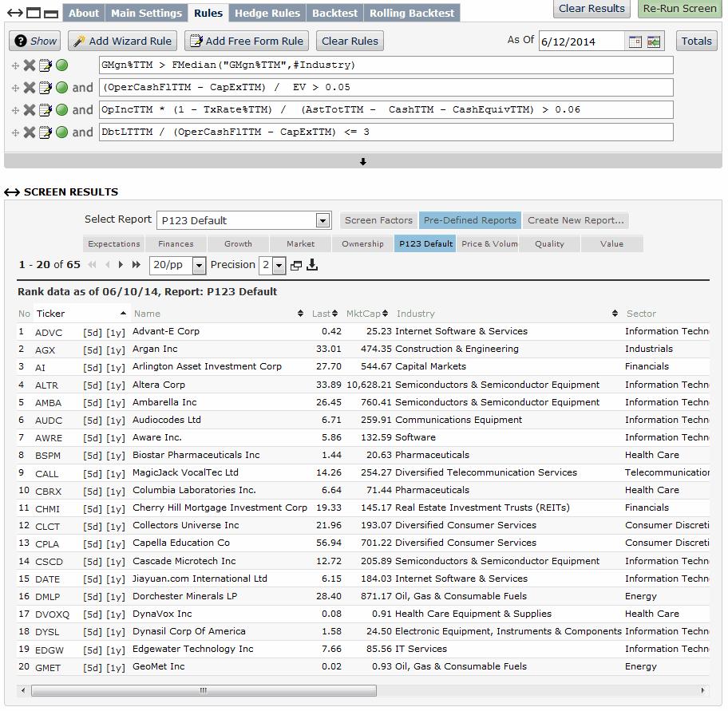The image size is (728, 711).
Task: Toggle green enable dot of EV > 0.05 rule
Action: (61, 88)
